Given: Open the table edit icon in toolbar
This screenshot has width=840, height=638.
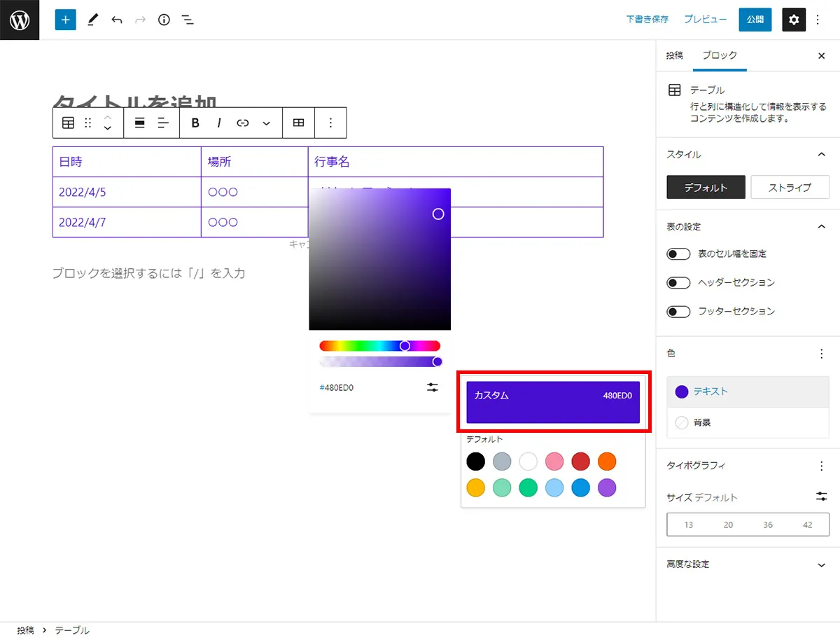Looking at the screenshot, I should tap(299, 123).
